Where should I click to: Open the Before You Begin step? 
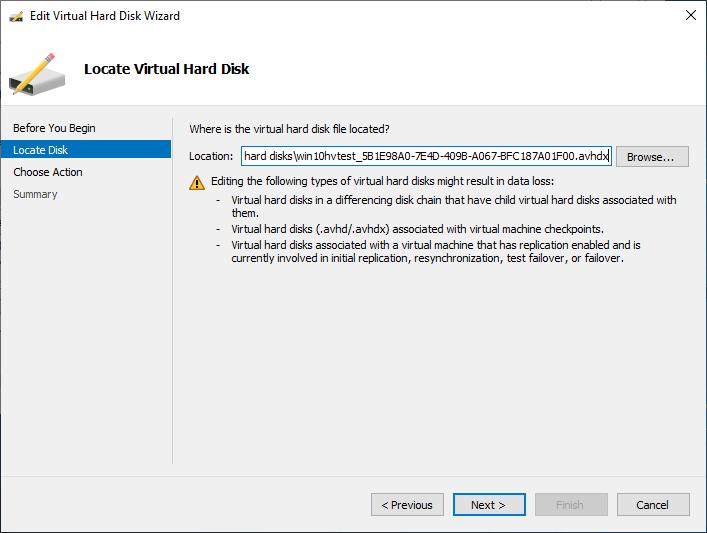click(54, 128)
